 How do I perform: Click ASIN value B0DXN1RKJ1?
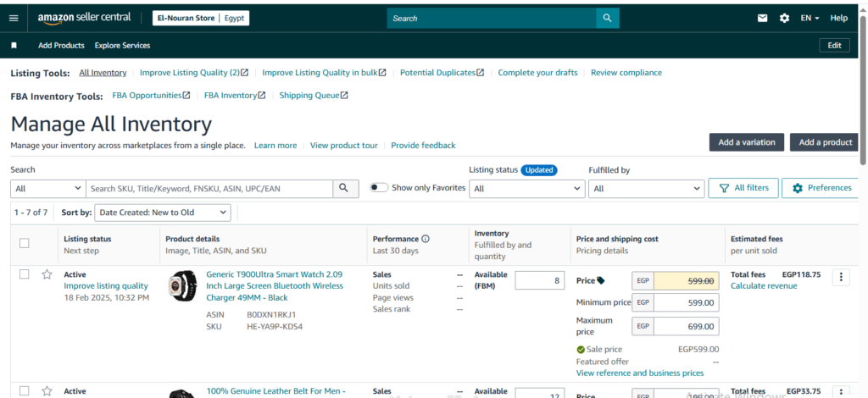pos(272,314)
